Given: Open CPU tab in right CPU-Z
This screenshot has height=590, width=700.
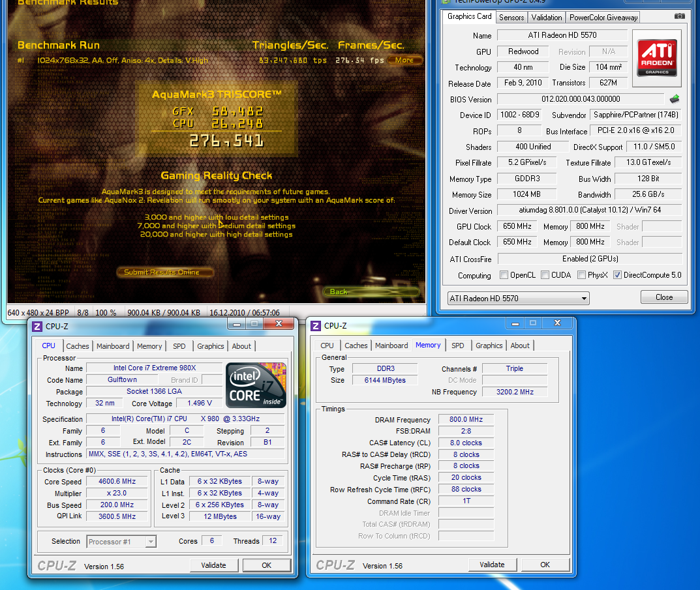Looking at the screenshot, I should pos(327,346).
